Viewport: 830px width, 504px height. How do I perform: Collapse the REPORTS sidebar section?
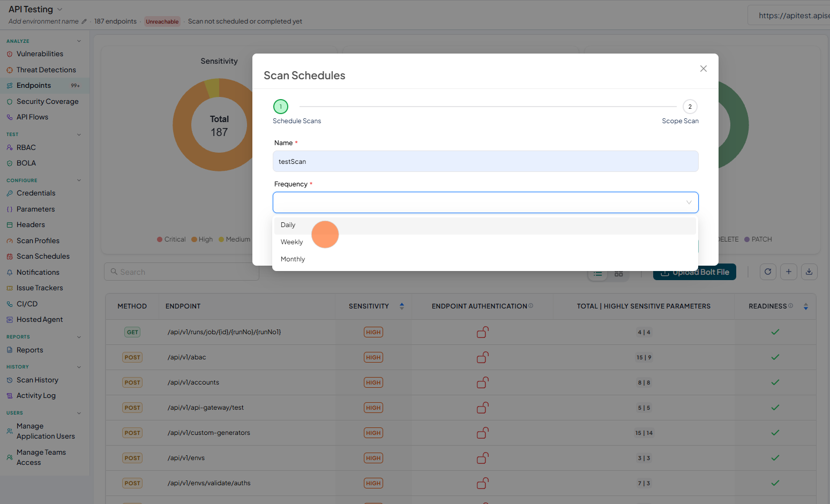[79, 337]
